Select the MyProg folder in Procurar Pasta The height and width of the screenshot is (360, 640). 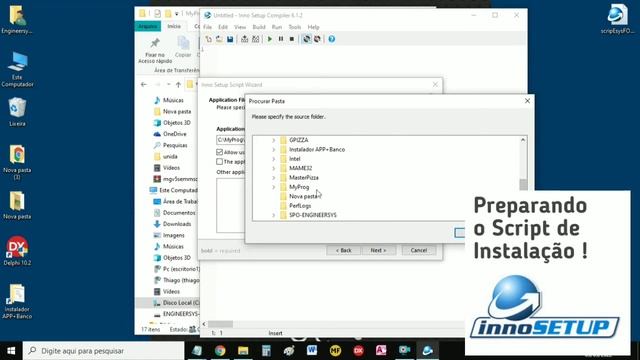(x=299, y=187)
